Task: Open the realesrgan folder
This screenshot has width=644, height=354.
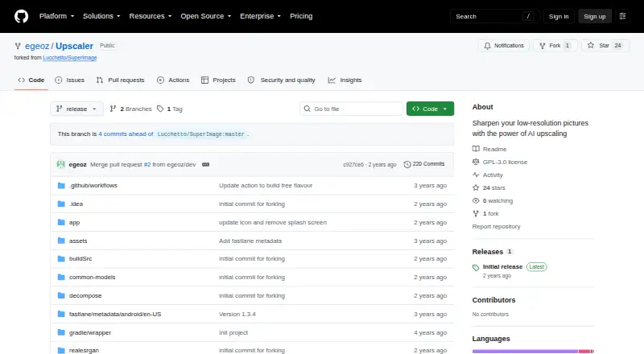Action: point(84,350)
